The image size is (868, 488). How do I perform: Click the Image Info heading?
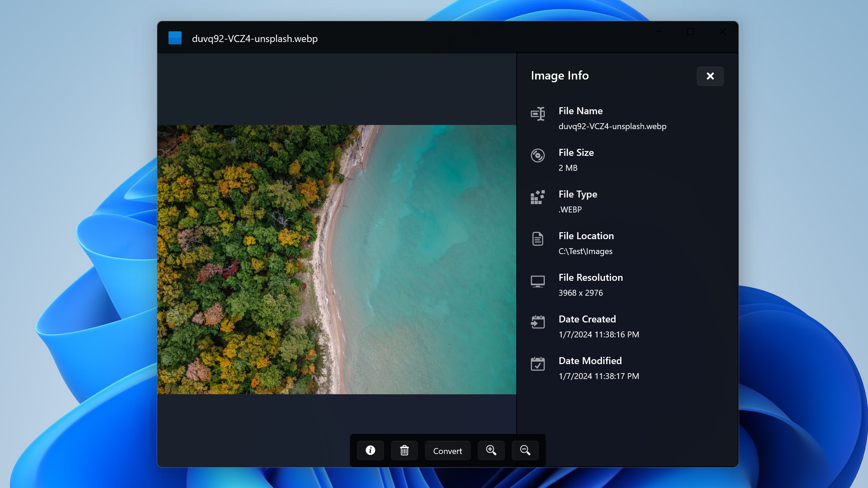tap(560, 76)
